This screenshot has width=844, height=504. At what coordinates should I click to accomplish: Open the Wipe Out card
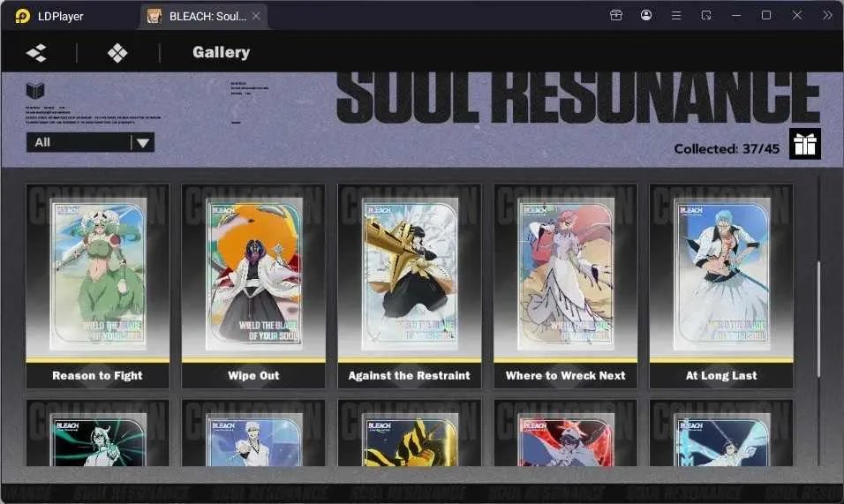pyautogui.click(x=253, y=286)
